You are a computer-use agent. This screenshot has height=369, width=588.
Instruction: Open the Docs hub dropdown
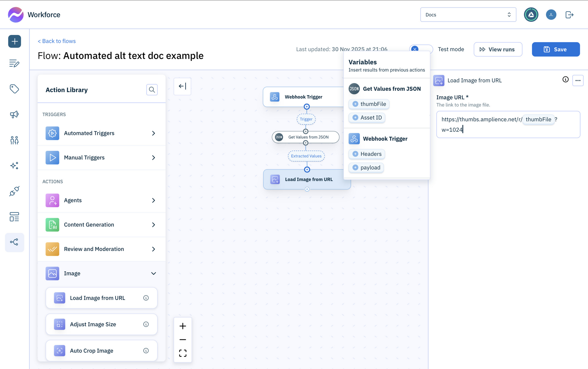(468, 15)
